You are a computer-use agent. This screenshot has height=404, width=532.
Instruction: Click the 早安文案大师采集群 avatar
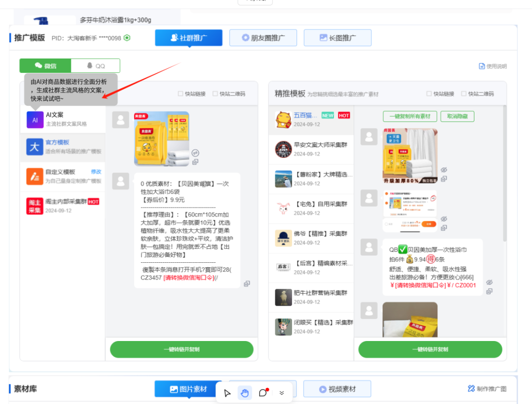pyautogui.click(x=283, y=150)
